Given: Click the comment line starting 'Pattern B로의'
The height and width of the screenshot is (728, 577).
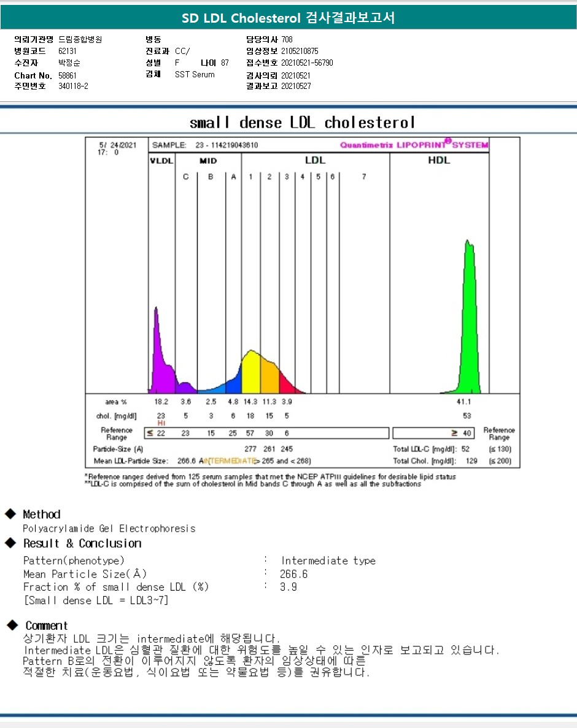Looking at the screenshot, I should point(194,661).
